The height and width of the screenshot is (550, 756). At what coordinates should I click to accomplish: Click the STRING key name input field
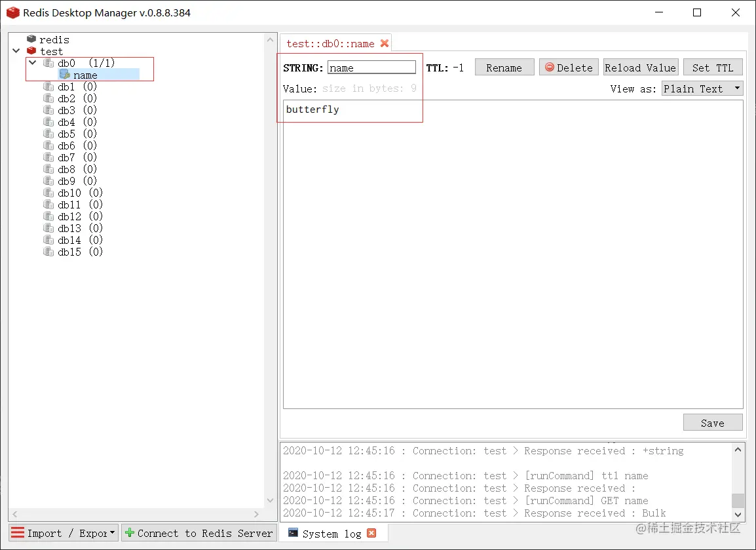[x=371, y=68]
